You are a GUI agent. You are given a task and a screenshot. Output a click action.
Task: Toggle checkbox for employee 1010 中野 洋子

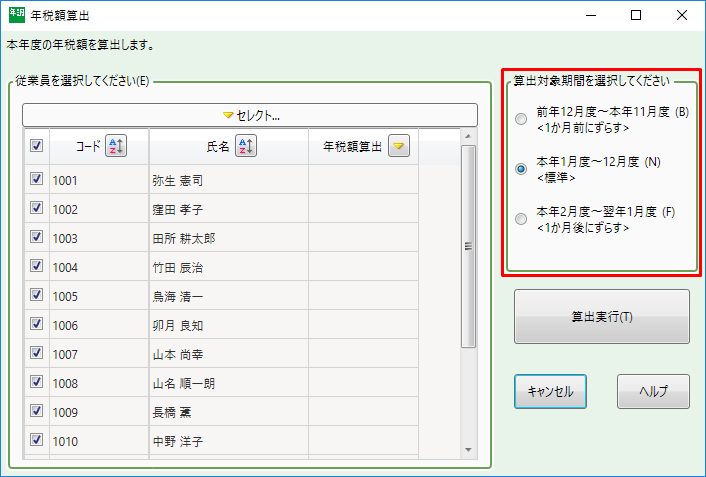[x=36, y=440]
